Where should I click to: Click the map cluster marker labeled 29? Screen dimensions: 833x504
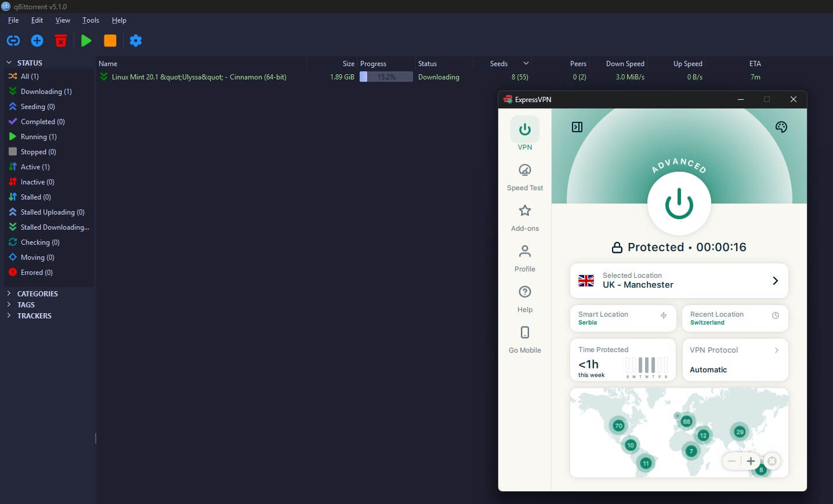tap(740, 432)
